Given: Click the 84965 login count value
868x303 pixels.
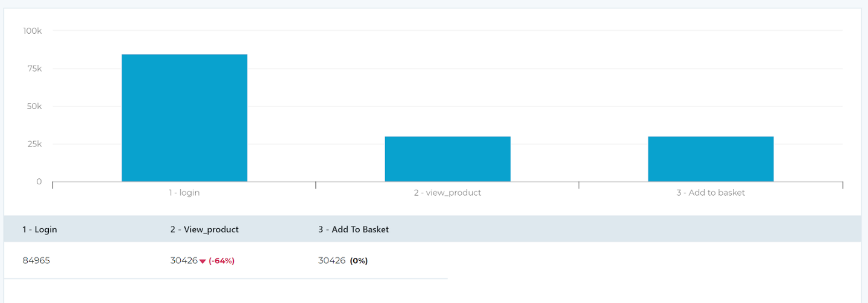Looking at the screenshot, I should coord(36,261).
